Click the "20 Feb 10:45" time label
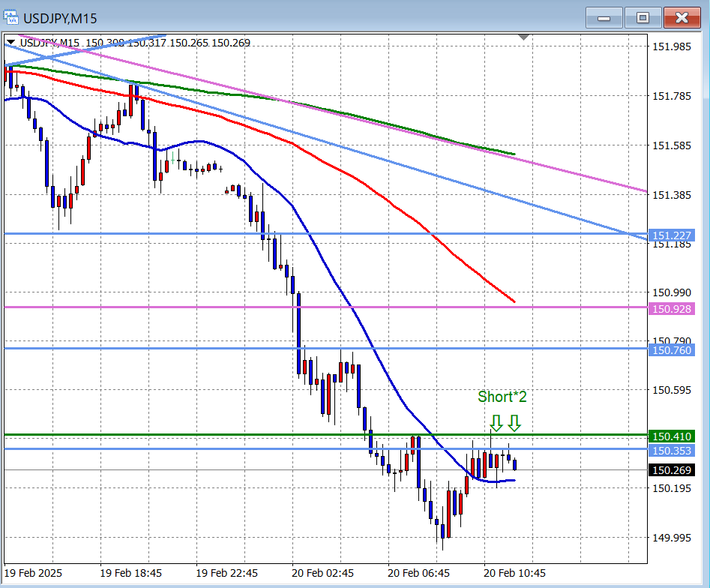 [x=514, y=573]
